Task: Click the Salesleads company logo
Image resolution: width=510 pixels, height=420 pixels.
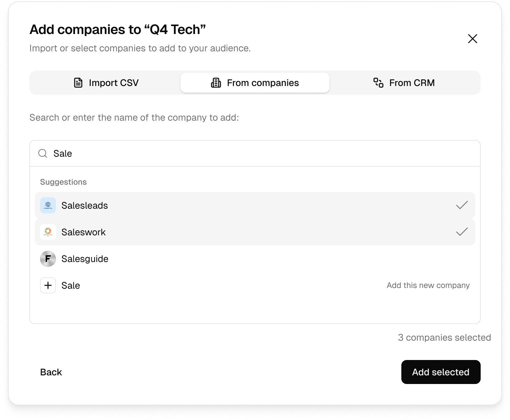Action: click(x=48, y=205)
